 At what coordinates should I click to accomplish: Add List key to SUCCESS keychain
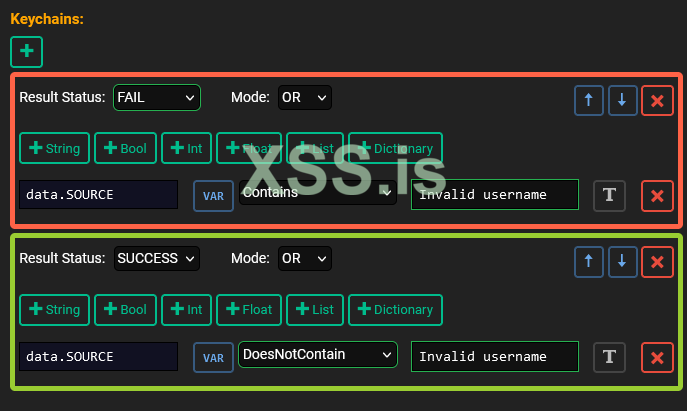(315, 310)
